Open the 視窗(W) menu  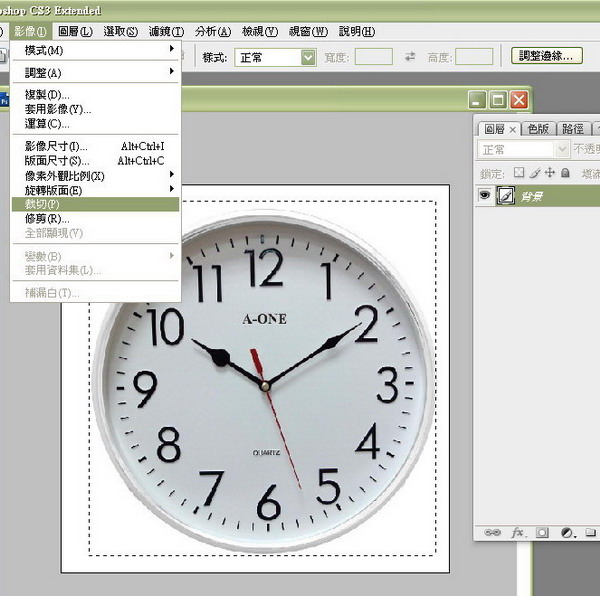[308, 31]
